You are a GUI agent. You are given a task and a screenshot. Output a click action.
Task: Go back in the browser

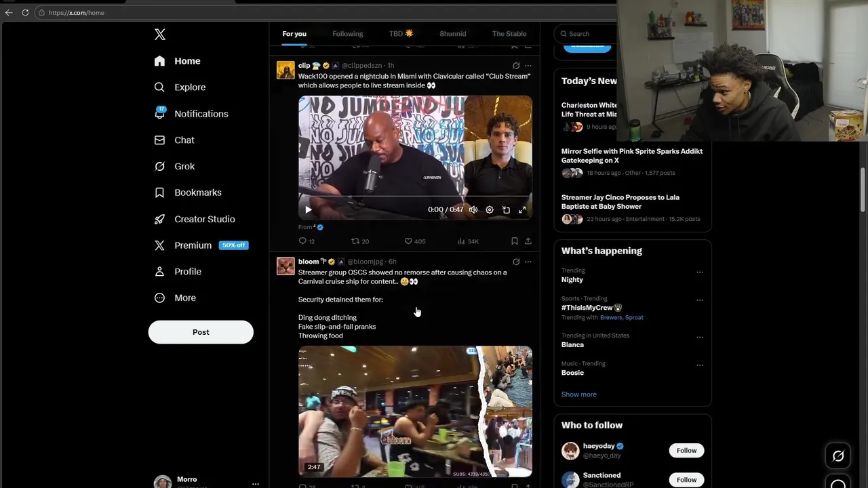pyautogui.click(x=9, y=12)
